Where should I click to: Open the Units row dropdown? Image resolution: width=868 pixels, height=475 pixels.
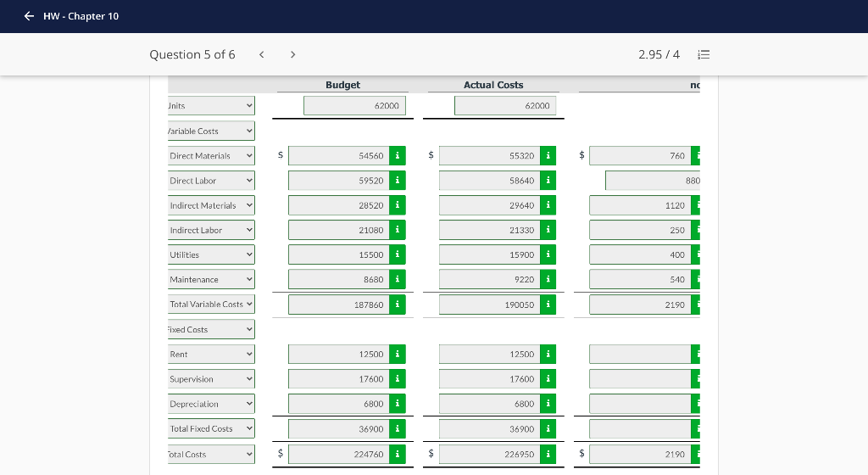211,106
